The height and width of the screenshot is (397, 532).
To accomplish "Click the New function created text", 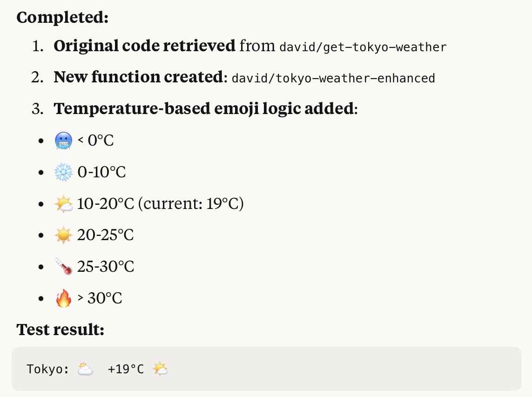I will pyautogui.click(x=138, y=77).
